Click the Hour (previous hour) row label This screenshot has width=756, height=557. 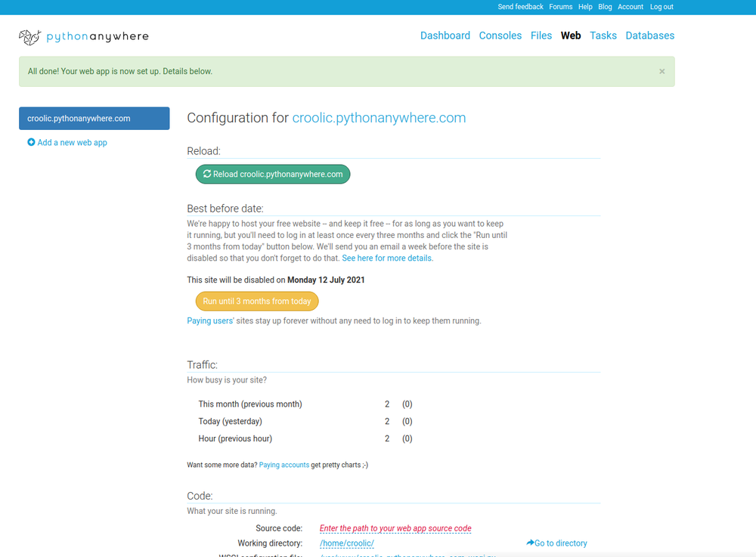235,439
